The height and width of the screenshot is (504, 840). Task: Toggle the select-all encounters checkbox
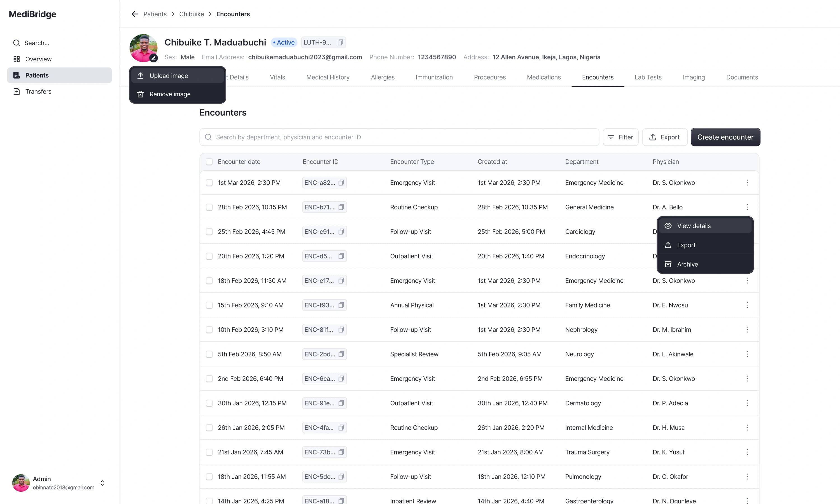[209, 162]
